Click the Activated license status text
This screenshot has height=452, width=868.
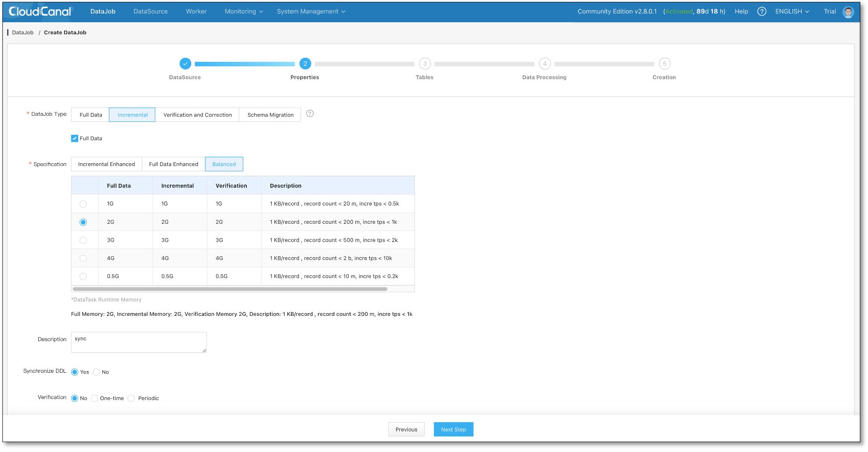pyautogui.click(x=679, y=12)
